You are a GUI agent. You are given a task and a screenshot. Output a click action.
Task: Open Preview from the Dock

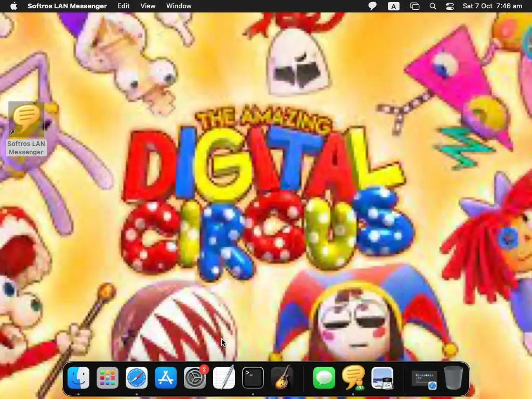[x=382, y=378]
